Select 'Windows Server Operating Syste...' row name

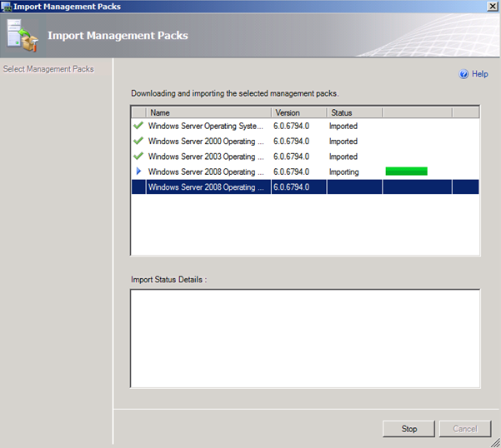point(206,126)
